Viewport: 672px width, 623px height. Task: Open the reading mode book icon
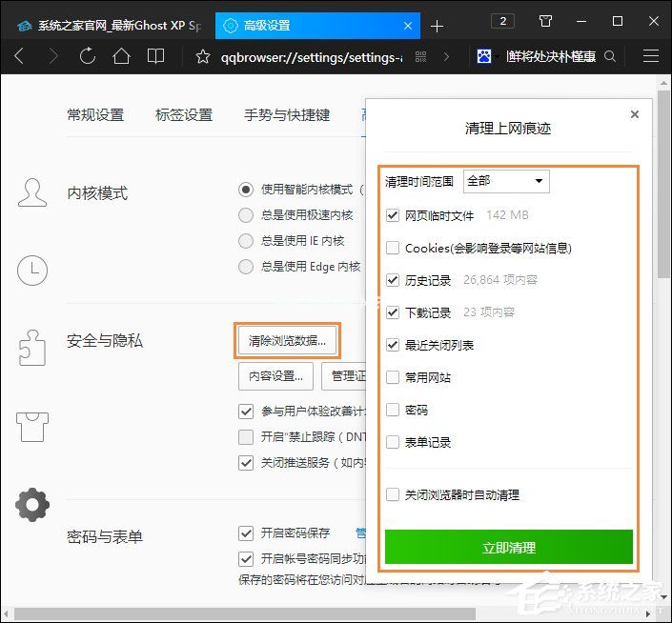155,56
